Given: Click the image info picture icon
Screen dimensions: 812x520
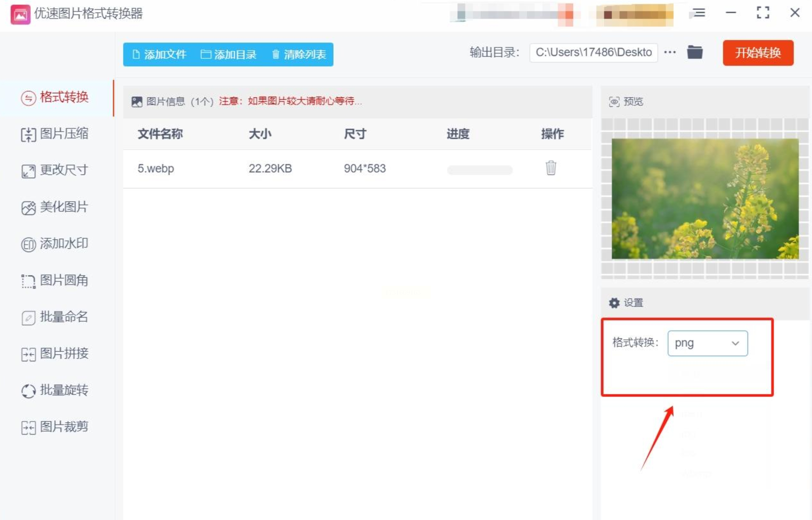Looking at the screenshot, I should point(136,102).
